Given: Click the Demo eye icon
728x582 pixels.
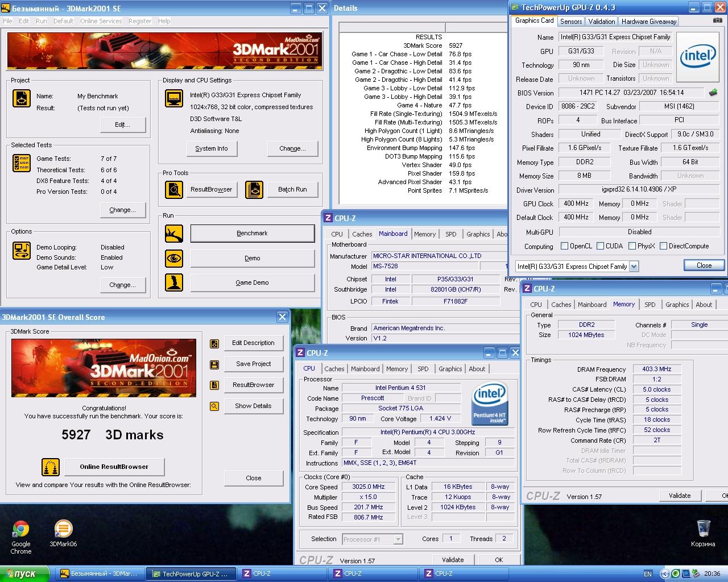Looking at the screenshot, I should 174,258.
